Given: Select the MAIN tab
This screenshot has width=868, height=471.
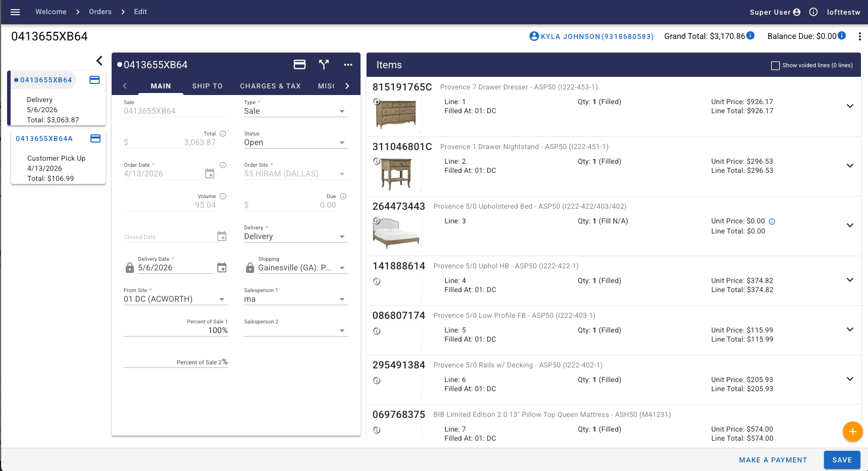Looking at the screenshot, I should coord(161,86).
